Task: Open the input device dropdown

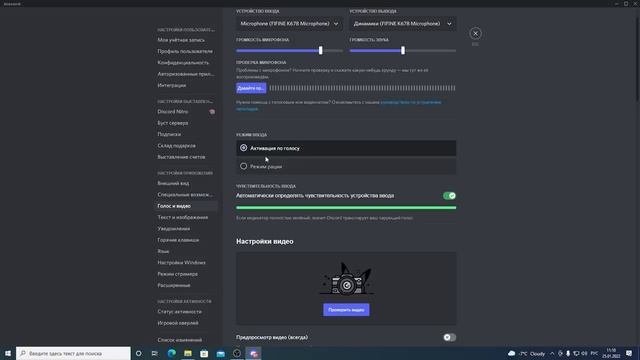Action: point(289,24)
